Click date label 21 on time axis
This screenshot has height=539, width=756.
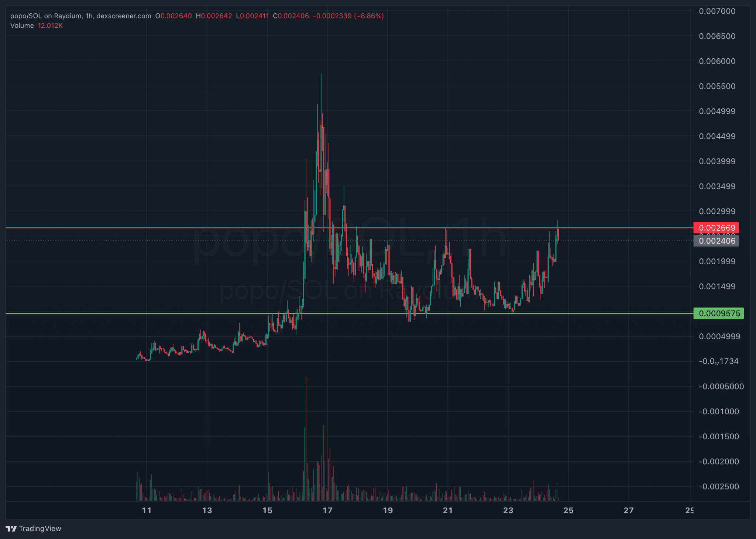[x=448, y=511]
